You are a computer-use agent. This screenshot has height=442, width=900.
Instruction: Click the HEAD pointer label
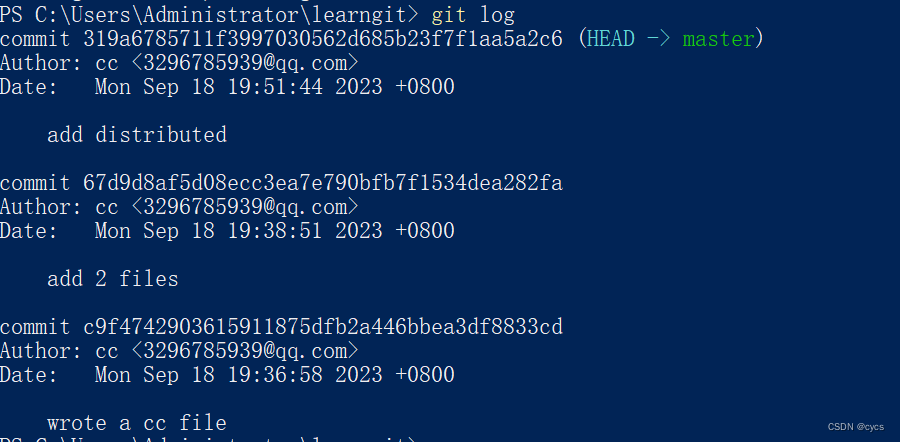click(x=615, y=39)
